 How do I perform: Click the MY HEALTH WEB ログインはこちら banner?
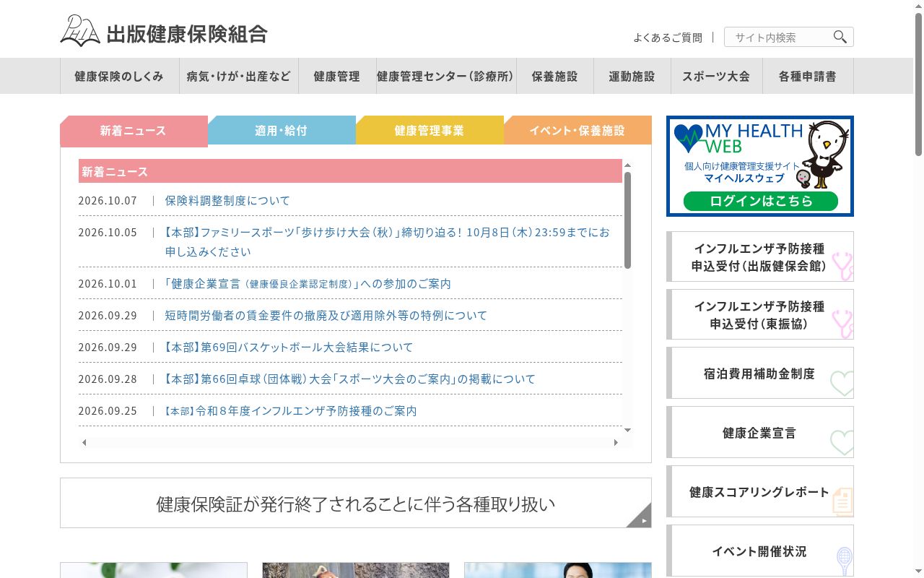[x=760, y=166]
